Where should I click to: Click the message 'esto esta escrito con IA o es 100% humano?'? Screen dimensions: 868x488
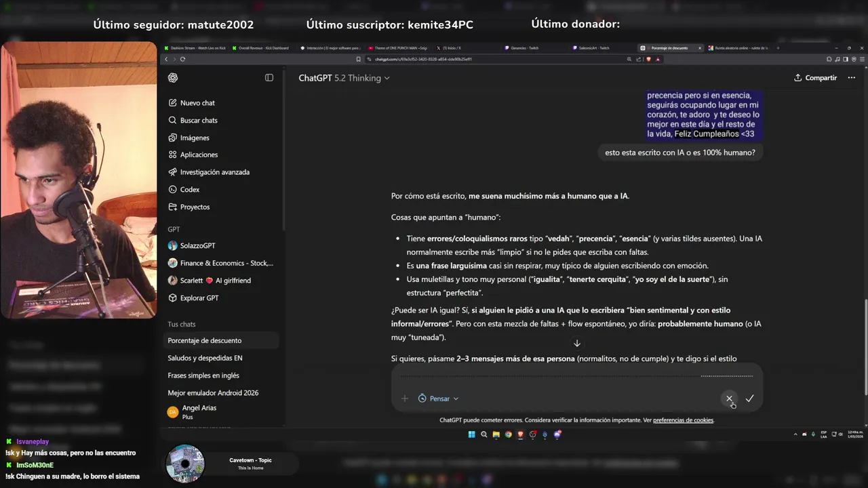pos(680,152)
